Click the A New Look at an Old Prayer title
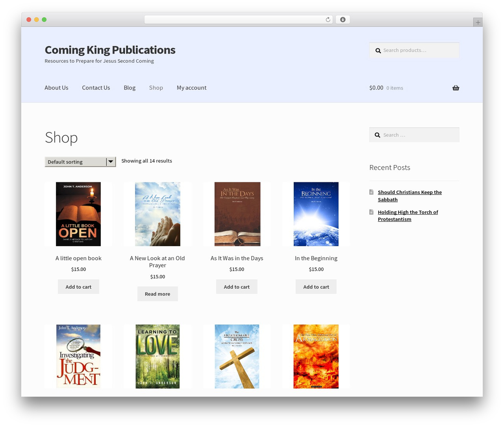Viewport: 504px width, 427px height. point(157,262)
